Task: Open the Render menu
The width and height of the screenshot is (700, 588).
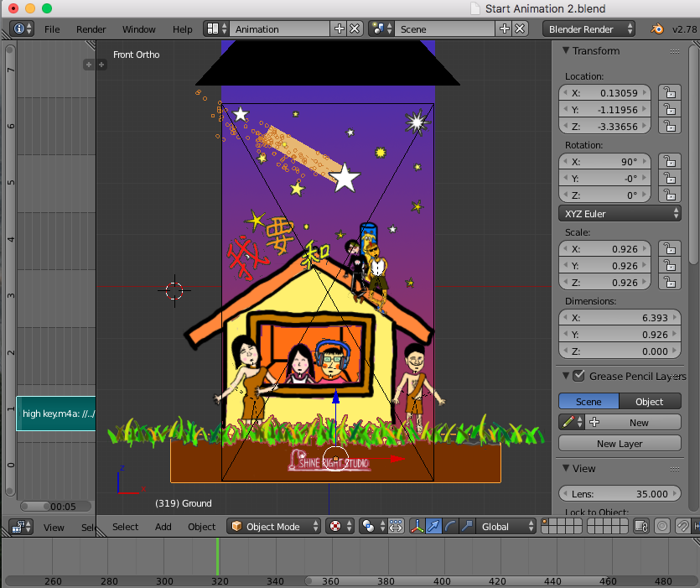Action: [x=91, y=29]
